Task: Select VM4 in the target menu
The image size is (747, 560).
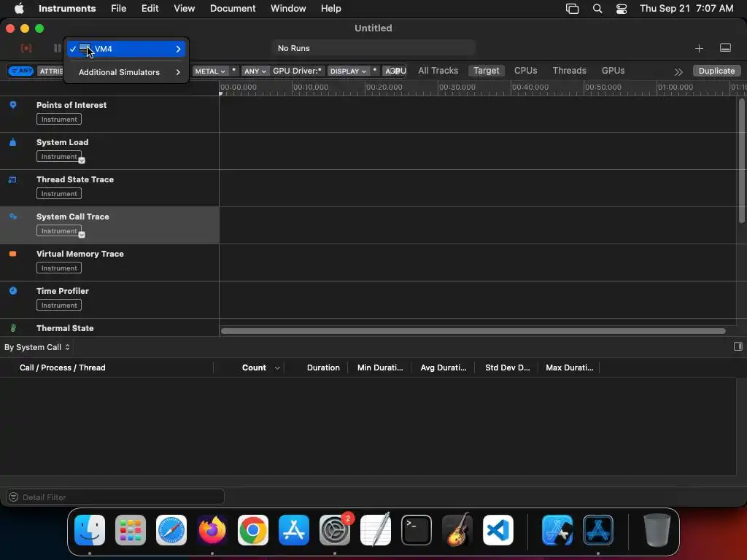Action: [x=126, y=49]
